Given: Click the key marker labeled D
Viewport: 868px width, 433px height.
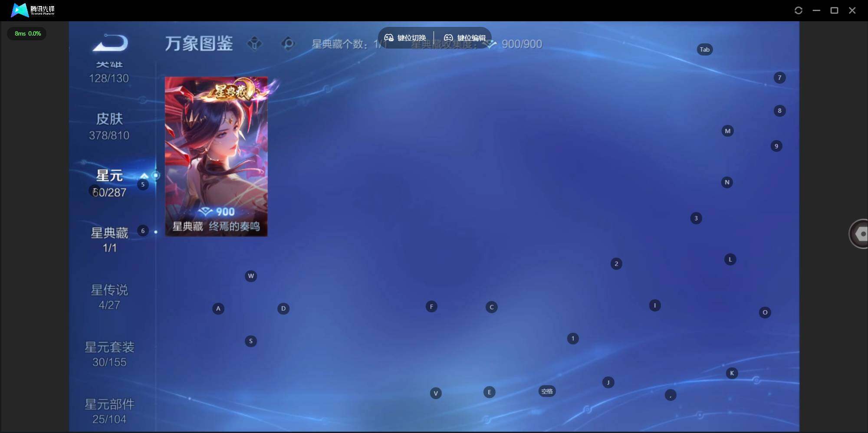Looking at the screenshot, I should (283, 308).
